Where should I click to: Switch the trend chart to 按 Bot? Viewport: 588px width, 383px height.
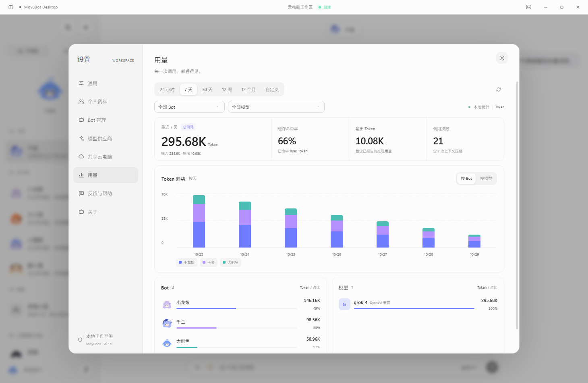point(466,179)
